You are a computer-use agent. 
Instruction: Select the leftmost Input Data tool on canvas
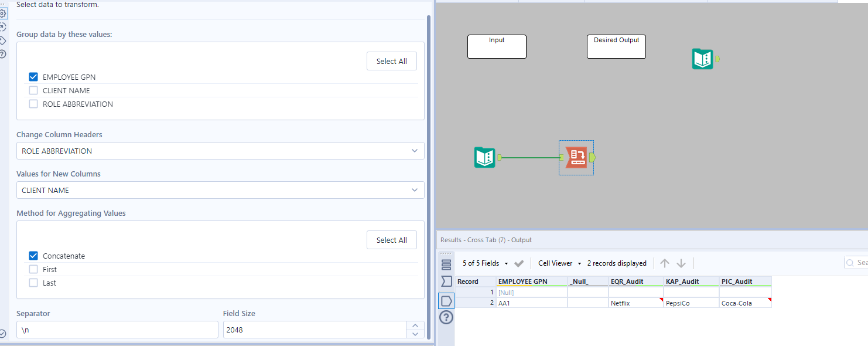point(484,157)
